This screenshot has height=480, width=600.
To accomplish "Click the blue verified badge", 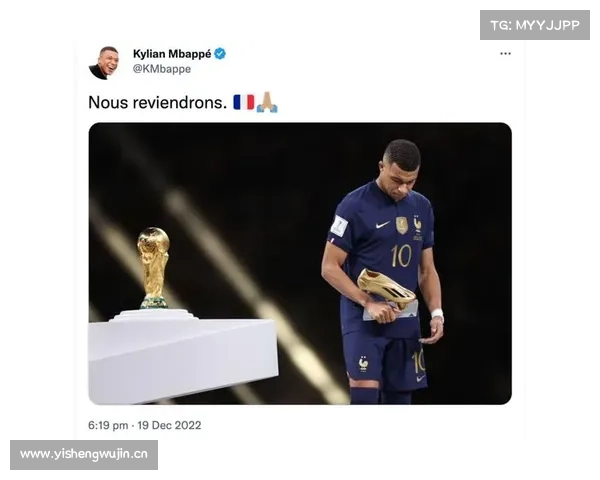I will [220, 54].
